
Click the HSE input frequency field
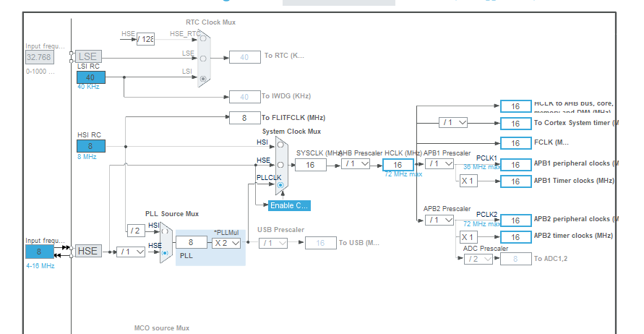pyautogui.click(x=40, y=252)
